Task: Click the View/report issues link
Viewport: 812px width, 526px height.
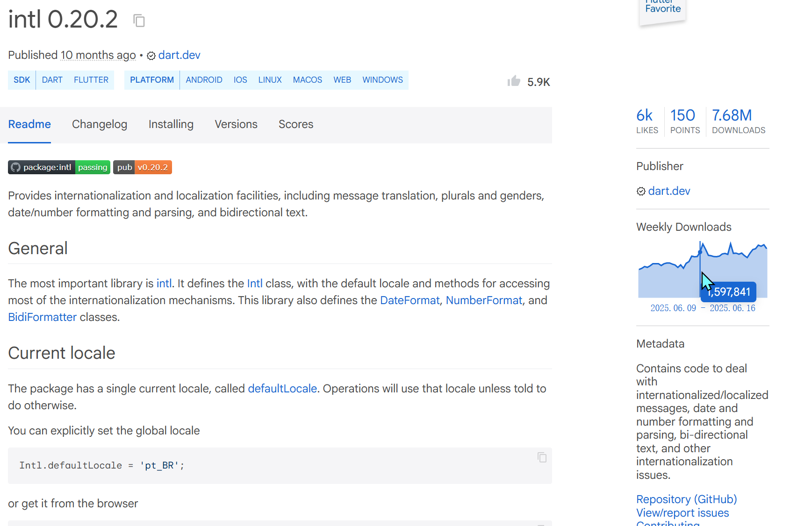Action: pyautogui.click(x=682, y=513)
